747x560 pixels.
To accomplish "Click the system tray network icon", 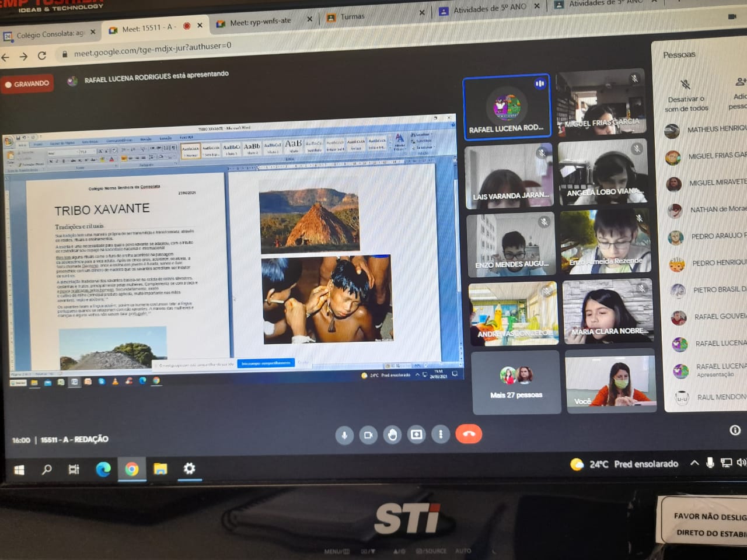I will (x=727, y=463).
